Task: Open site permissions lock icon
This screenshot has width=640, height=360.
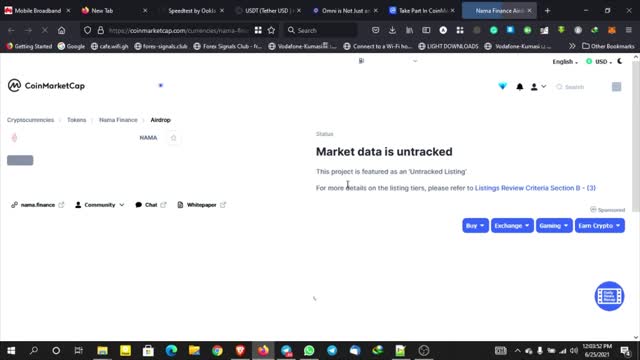Action: point(100,30)
